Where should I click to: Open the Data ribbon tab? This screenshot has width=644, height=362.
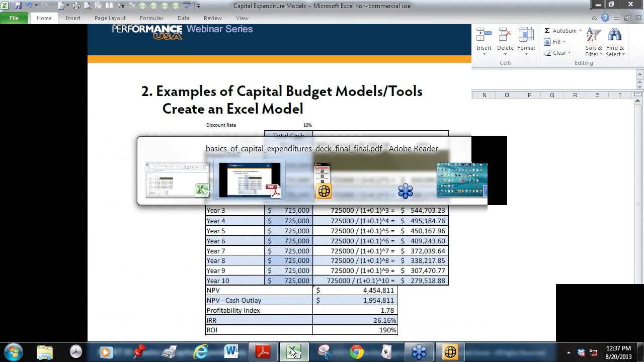point(184,18)
